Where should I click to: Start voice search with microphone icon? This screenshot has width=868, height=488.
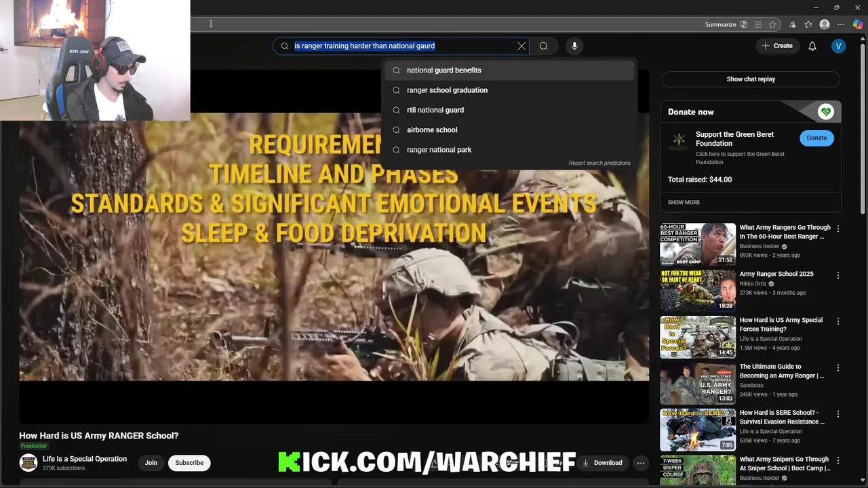point(574,46)
